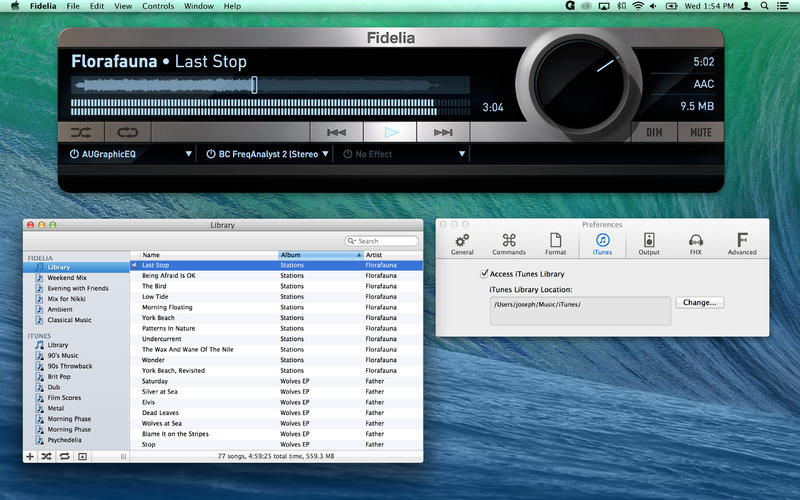
Task: Open the General preferences gear icon
Action: [461, 244]
